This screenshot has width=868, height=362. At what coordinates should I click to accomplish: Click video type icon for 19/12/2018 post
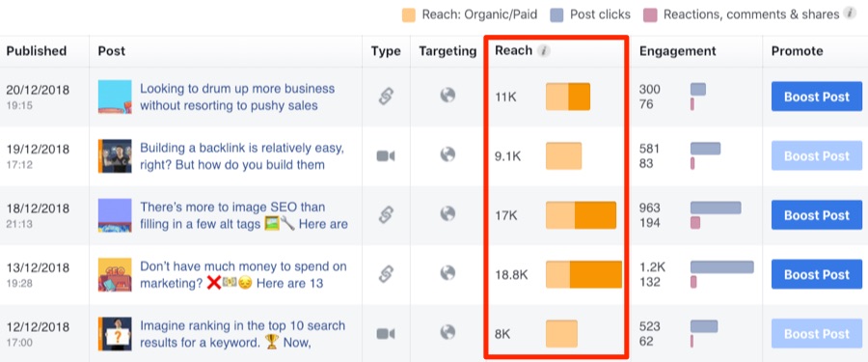[x=385, y=156]
